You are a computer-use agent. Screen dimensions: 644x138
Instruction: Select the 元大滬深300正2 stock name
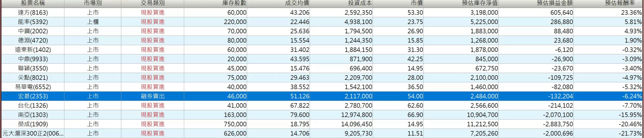[x=33, y=133]
